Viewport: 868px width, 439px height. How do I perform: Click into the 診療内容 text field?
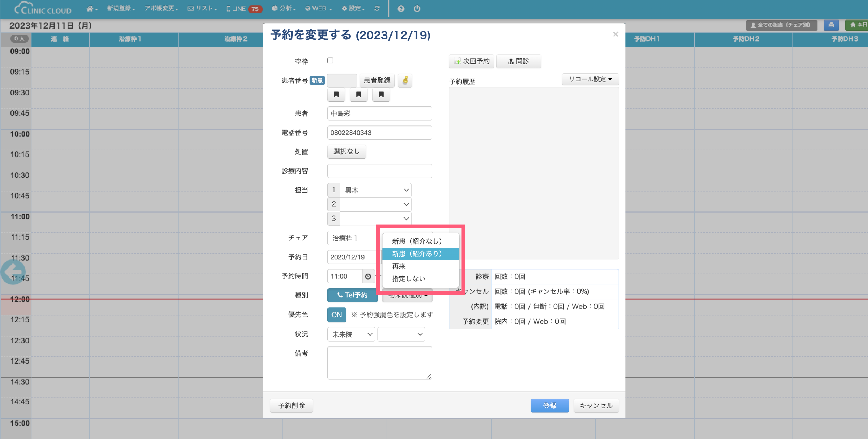click(379, 171)
